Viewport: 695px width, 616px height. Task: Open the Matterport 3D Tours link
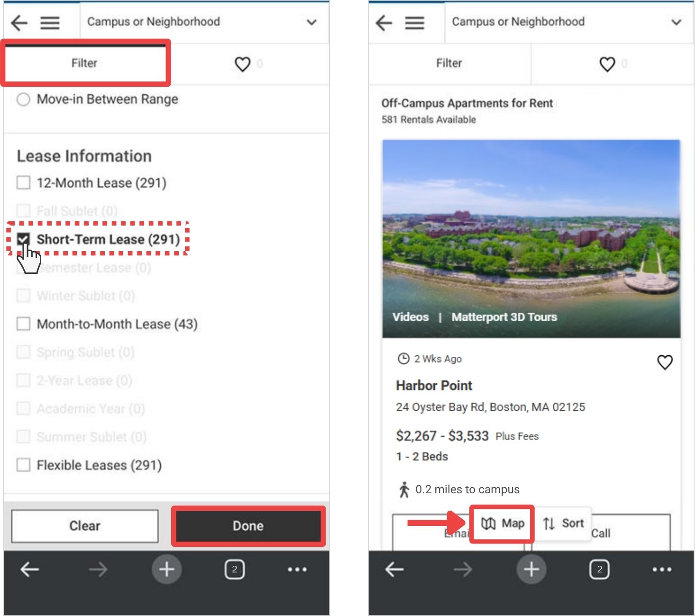tap(504, 317)
